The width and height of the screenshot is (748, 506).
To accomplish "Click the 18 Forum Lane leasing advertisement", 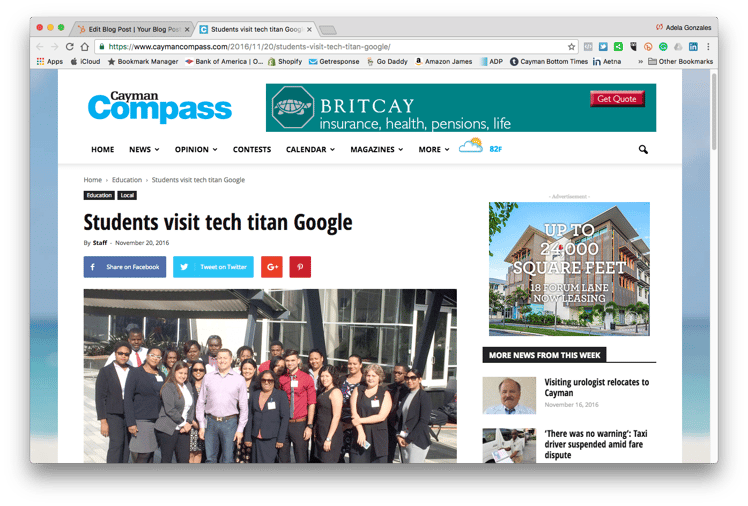I will (569, 269).
